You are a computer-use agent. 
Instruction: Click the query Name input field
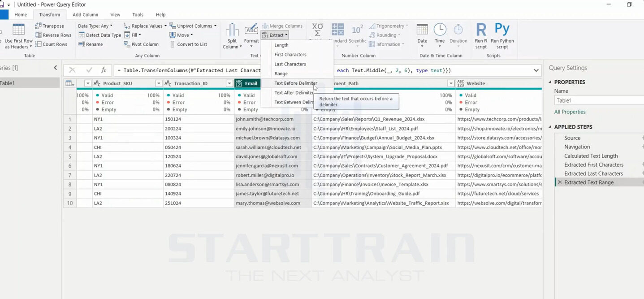599,100
